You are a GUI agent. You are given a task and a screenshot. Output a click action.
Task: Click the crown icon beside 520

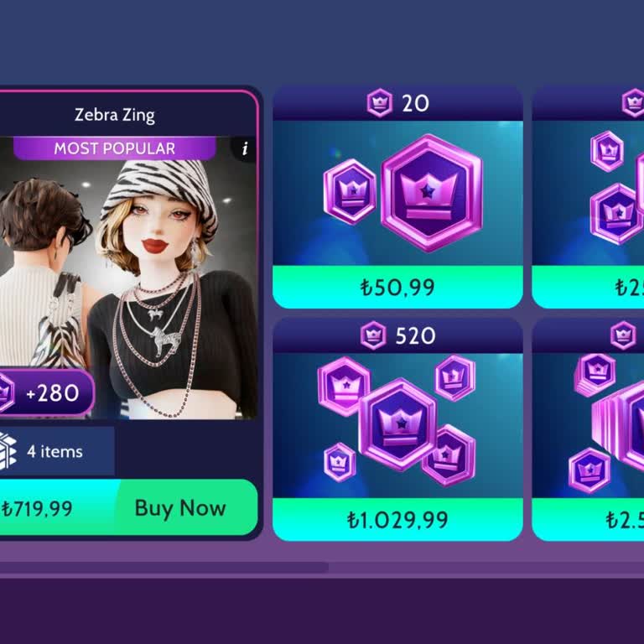tap(373, 335)
